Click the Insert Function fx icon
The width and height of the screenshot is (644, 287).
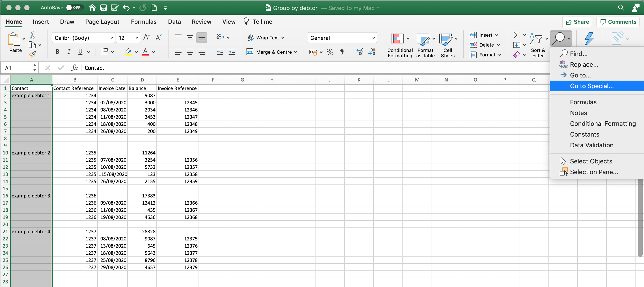point(74,68)
